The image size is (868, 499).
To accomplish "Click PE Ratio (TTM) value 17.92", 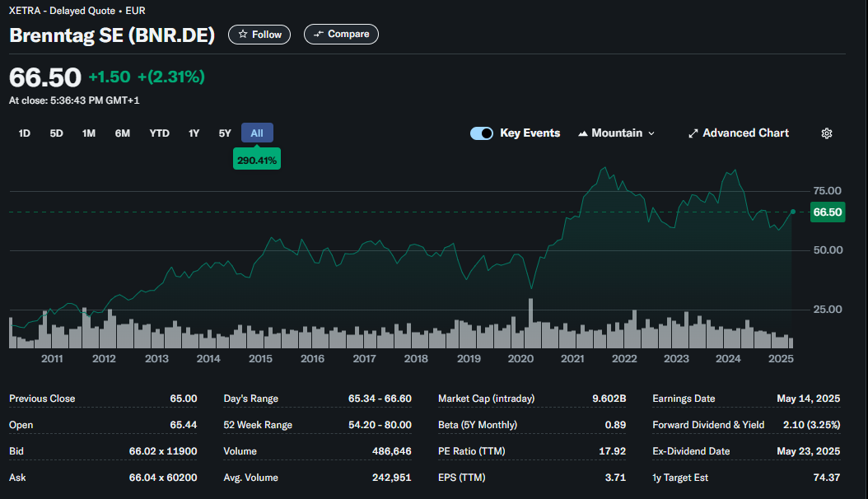I will click(612, 451).
